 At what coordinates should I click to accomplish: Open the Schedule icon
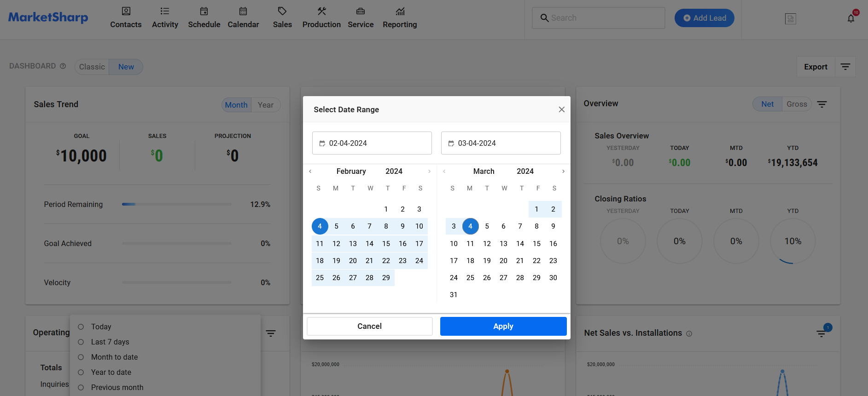point(204,11)
